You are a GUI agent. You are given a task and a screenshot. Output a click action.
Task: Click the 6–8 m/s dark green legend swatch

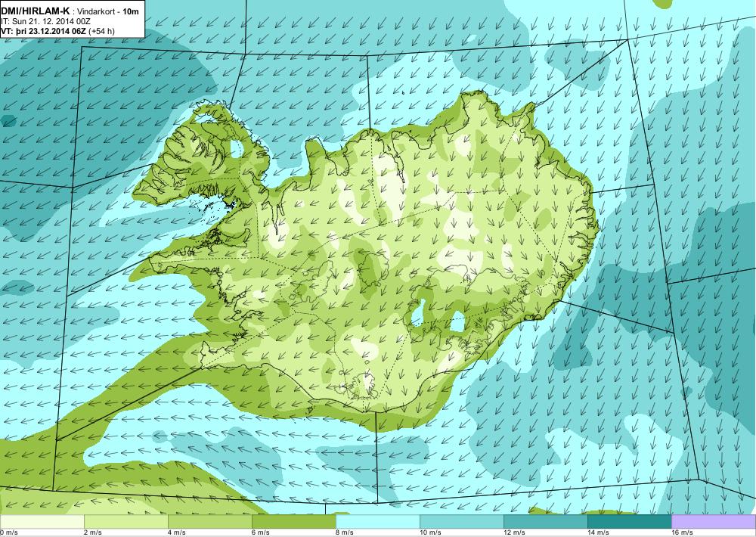tap(294, 522)
